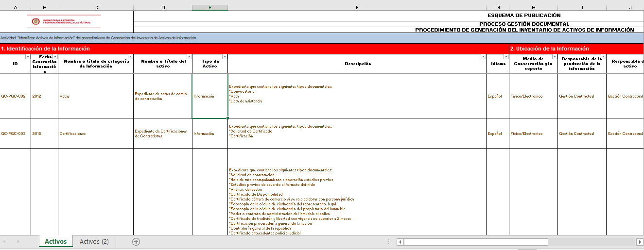Click the cell GC-PGC-003
The image size is (644, 250).
pyautogui.click(x=15, y=133)
